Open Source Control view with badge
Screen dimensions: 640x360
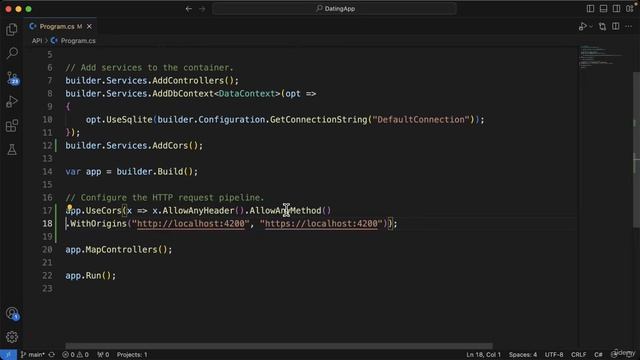coord(12,78)
